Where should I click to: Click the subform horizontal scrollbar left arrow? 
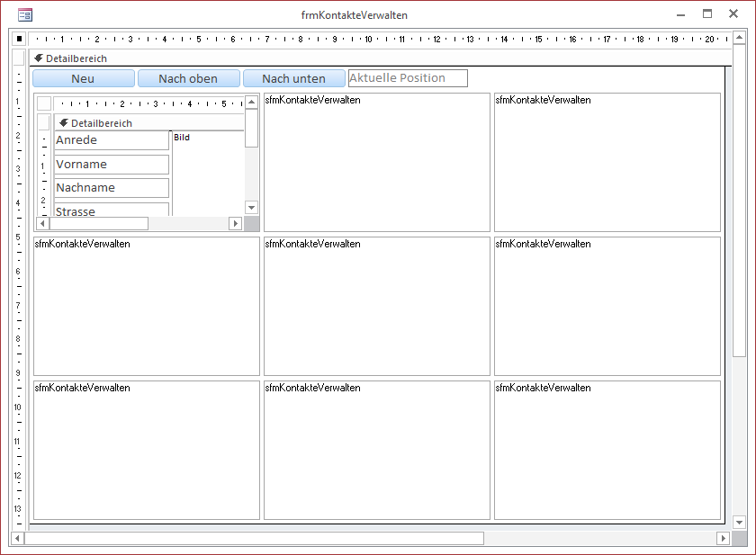40,222
